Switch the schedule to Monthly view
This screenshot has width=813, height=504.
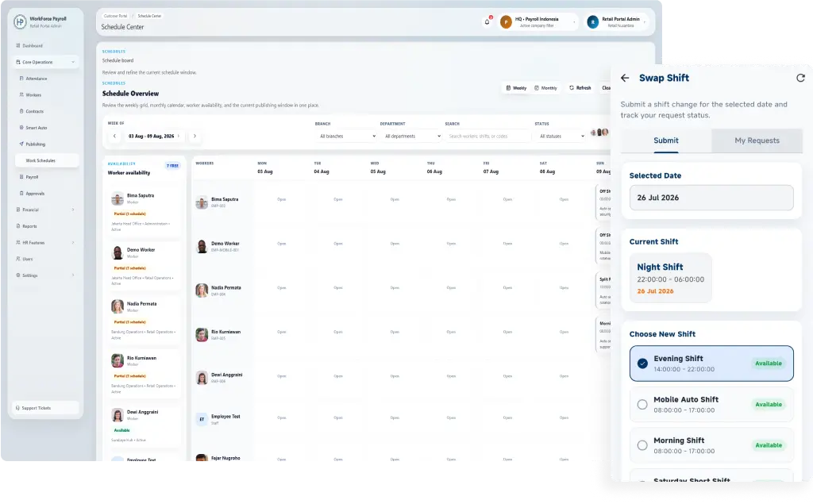coord(545,88)
